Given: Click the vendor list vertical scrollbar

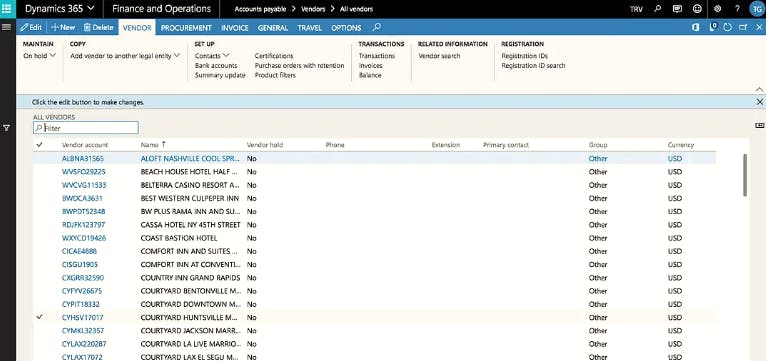Looking at the screenshot, I should pyautogui.click(x=745, y=175).
